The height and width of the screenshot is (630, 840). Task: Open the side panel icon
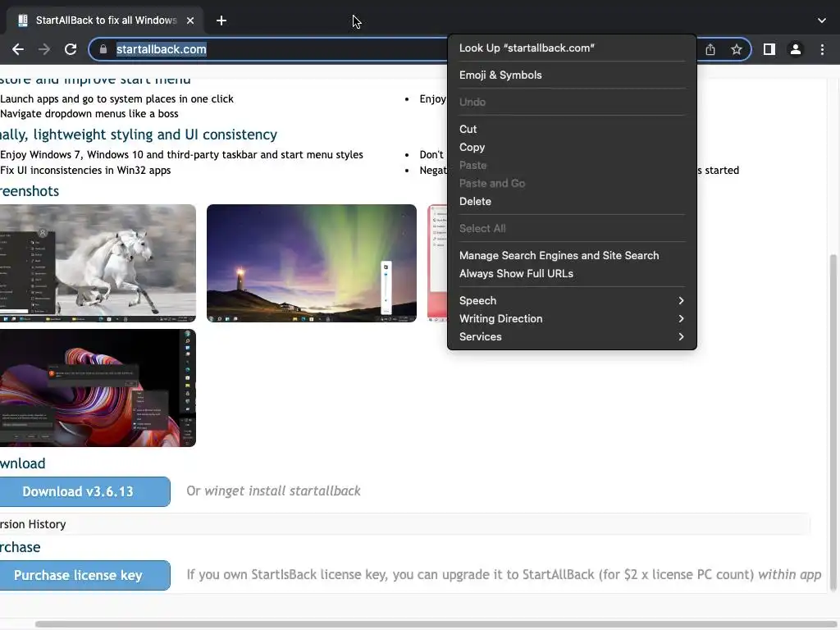[x=769, y=49]
